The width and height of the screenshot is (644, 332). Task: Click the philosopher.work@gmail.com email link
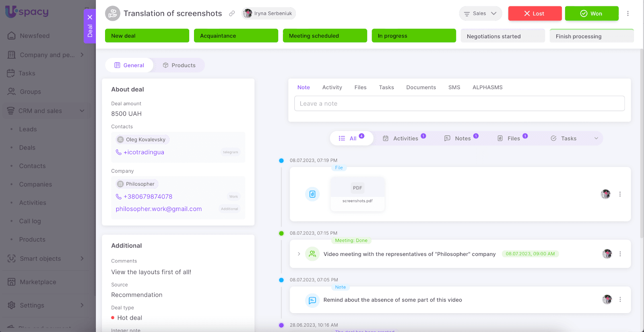tap(159, 209)
